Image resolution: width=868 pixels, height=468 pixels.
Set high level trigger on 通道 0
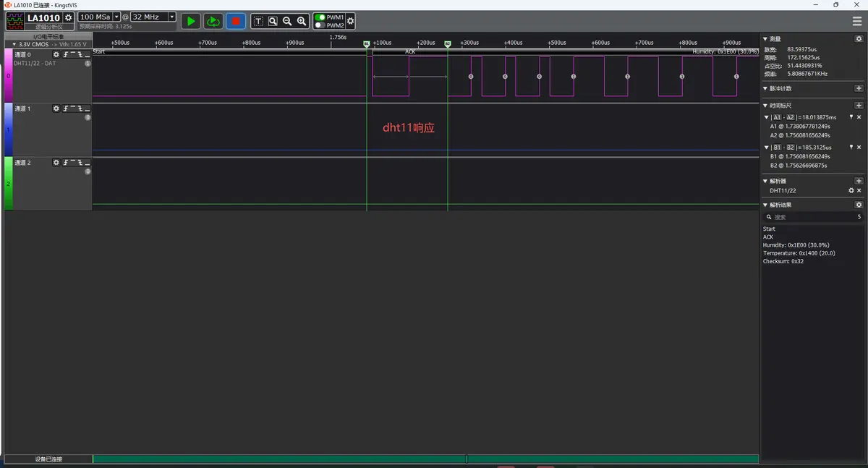pyautogui.click(x=73, y=54)
